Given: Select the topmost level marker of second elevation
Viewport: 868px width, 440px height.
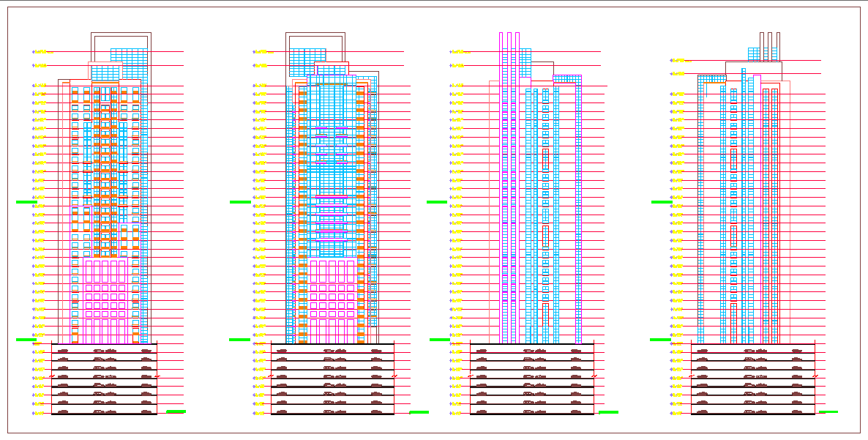Looking at the screenshot, I should point(261,52).
